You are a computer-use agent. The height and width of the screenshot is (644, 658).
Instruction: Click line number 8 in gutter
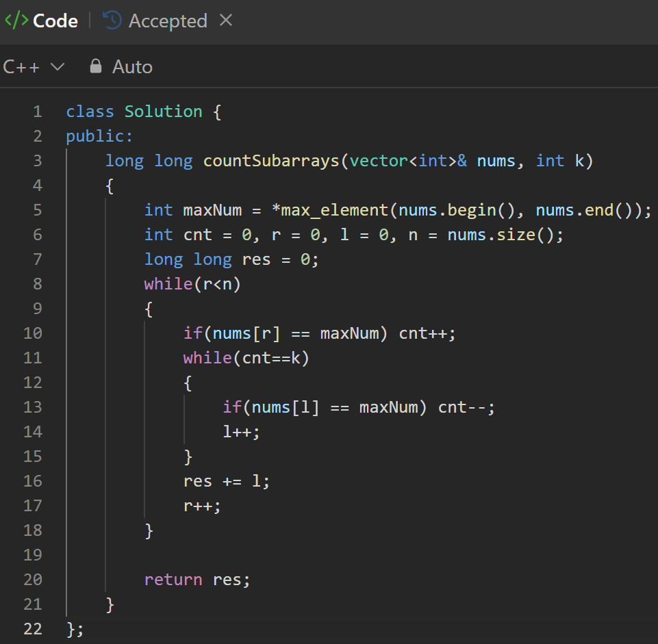[37, 284]
